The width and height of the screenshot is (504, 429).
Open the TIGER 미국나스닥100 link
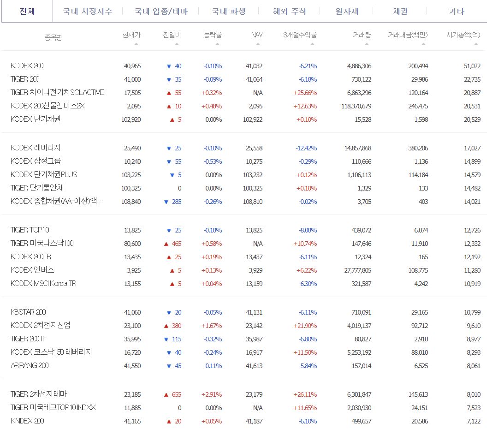42,244
